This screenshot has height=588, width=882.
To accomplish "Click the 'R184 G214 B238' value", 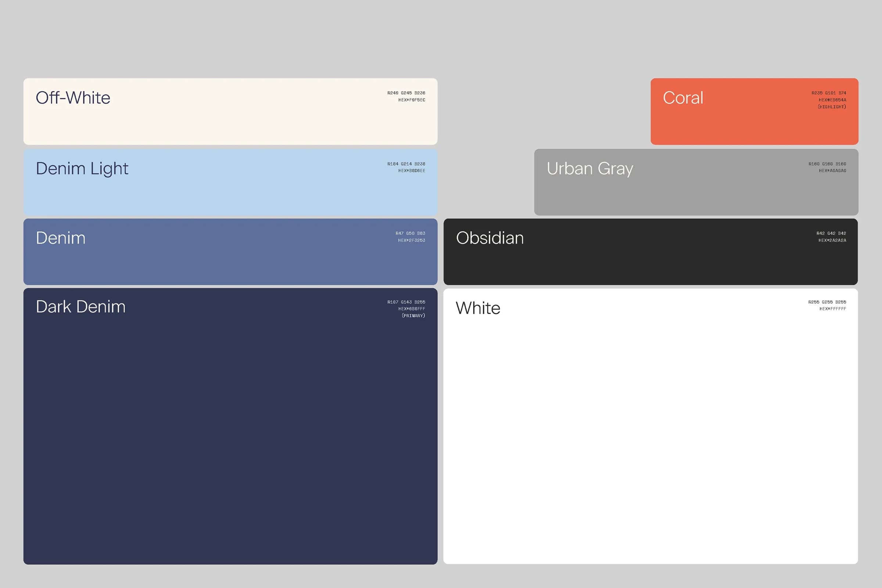I will [x=406, y=164].
